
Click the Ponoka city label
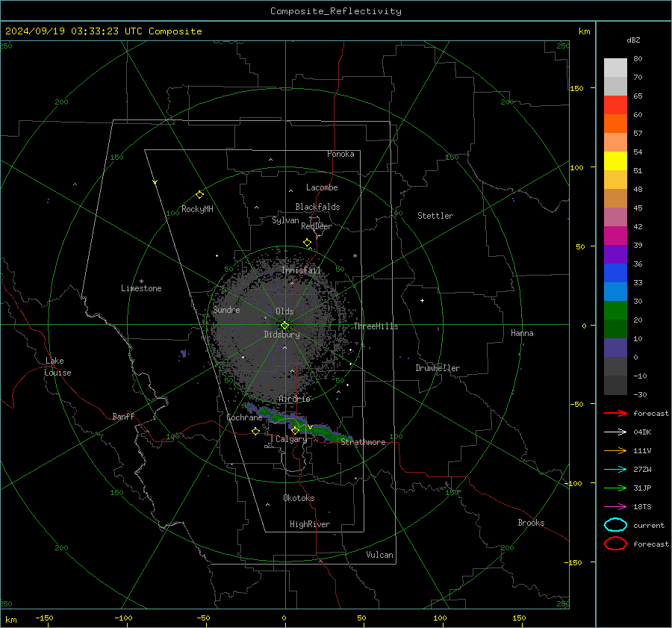[x=340, y=154]
